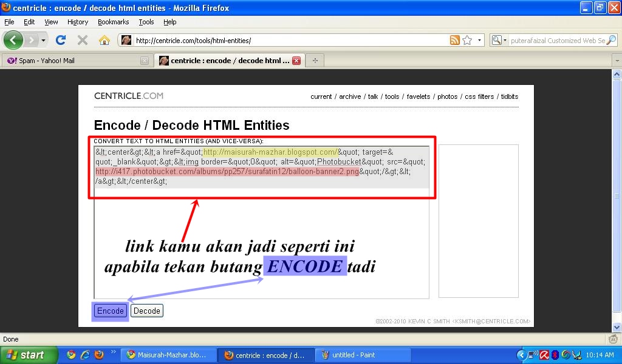This screenshot has height=364, width=622.
Task: Open the Help menu
Action: [x=170, y=22]
